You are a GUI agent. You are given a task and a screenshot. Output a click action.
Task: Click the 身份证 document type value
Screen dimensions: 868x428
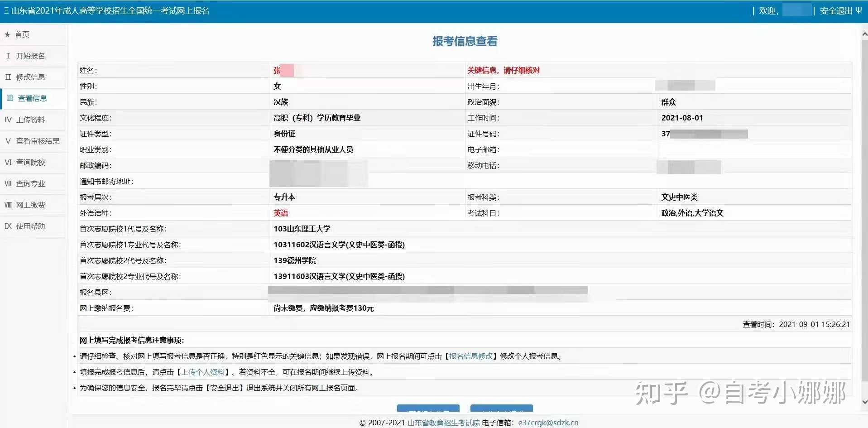point(284,134)
